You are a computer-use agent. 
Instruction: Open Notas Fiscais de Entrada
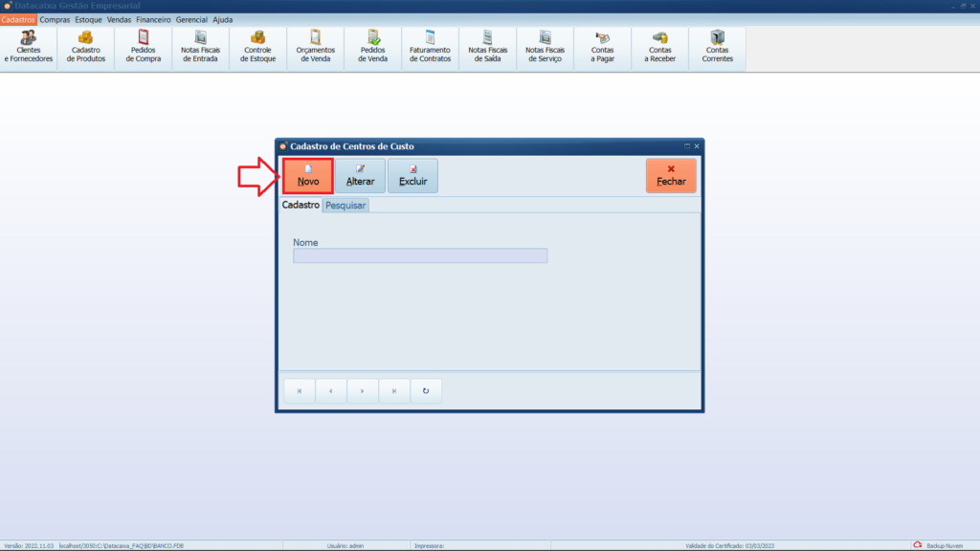pyautogui.click(x=201, y=48)
